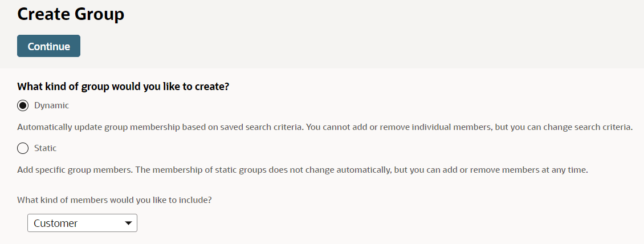Open the Customer member type dropdown
This screenshot has height=244, width=644.
pyautogui.click(x=82, y=223)
